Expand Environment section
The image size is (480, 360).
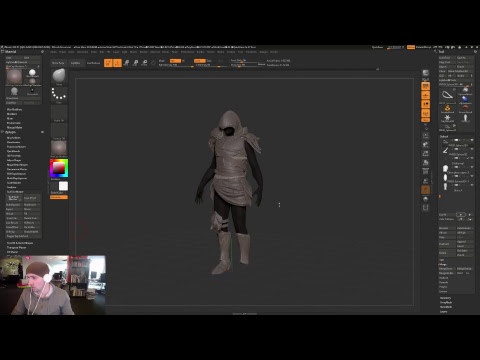click(14, 123)
